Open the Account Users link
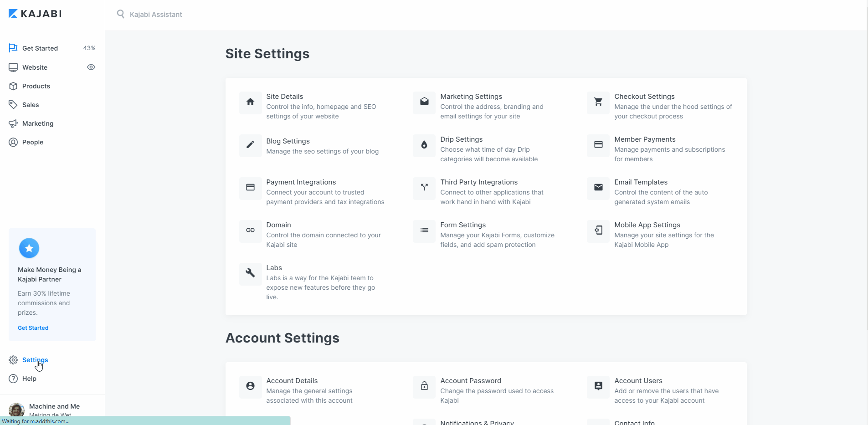The image size is (868, 425). coord(638,381)
